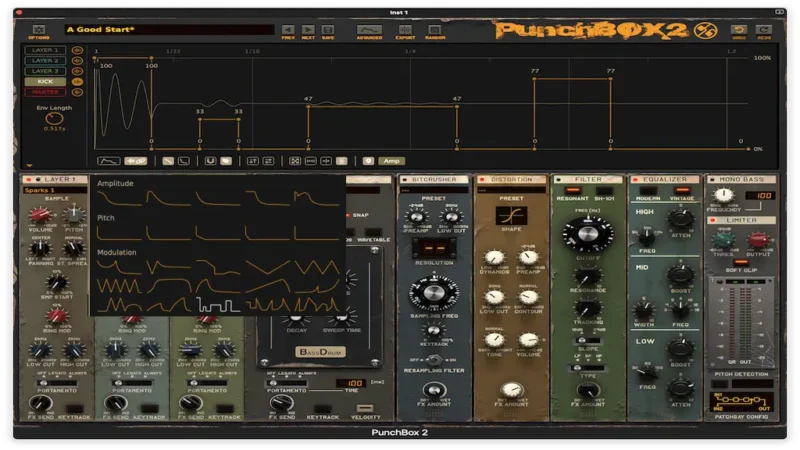
Task: Click the vertical flip envelope icon
Action: tap(253, 161)
